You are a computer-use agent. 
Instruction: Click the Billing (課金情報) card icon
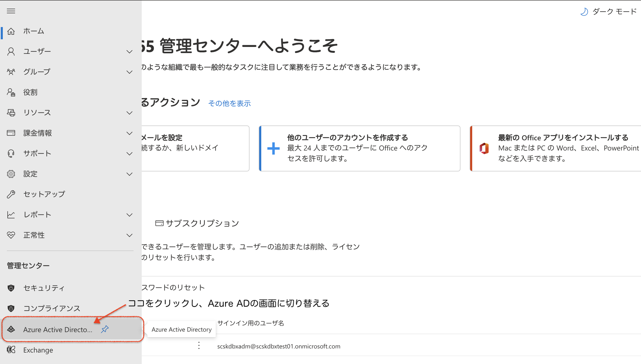pyautogui.click(x=11, y=133)
